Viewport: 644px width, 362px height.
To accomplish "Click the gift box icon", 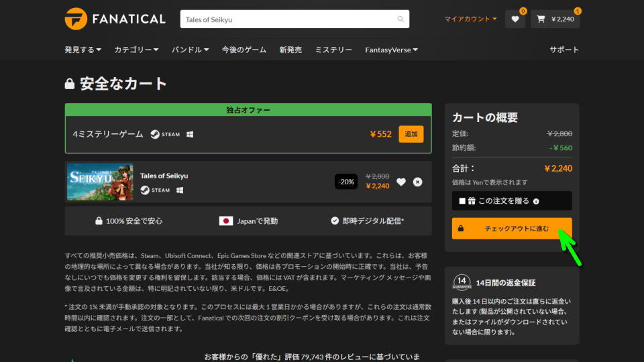I will pos(472,200).
